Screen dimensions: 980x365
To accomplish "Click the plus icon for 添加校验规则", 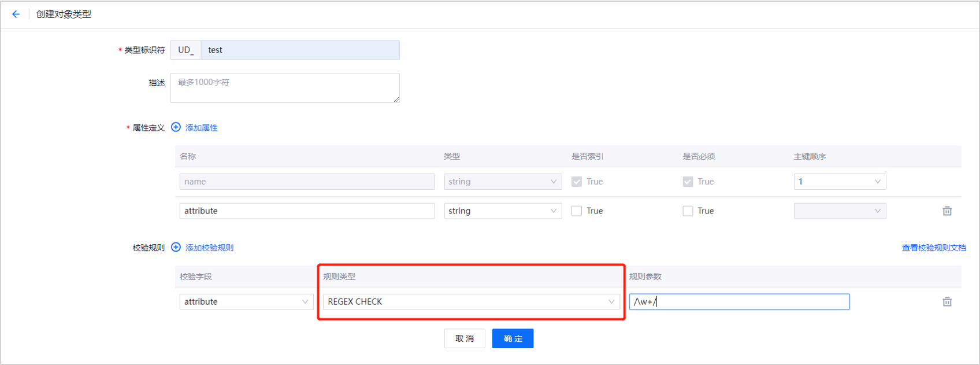I will (176, 248).
